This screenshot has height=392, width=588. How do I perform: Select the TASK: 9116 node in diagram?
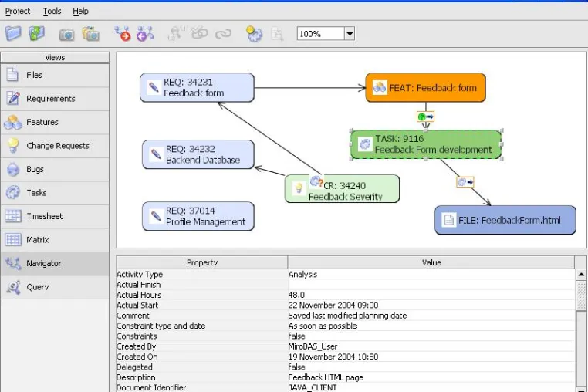click(x=426, y=144)
